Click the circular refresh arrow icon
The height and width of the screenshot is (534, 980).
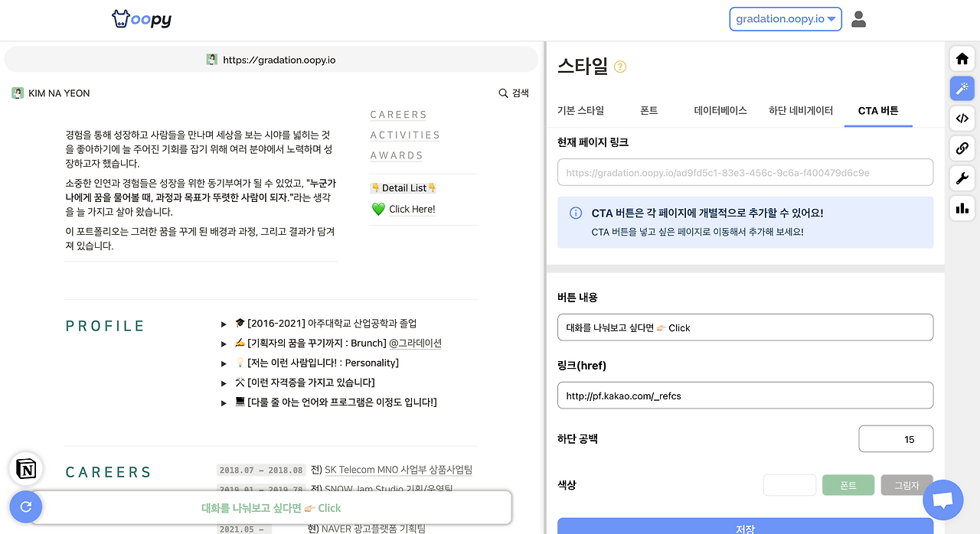click(x=25, y=506)
